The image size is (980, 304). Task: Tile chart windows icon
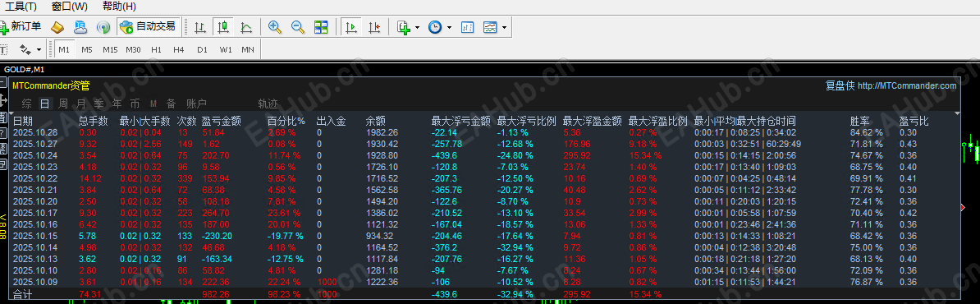click(321, 27)
